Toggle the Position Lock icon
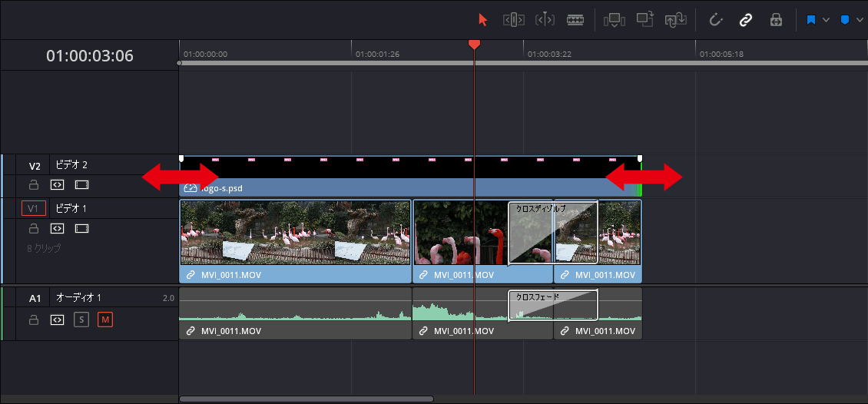This screenshot has width=868, height=404. click(776, 20)
